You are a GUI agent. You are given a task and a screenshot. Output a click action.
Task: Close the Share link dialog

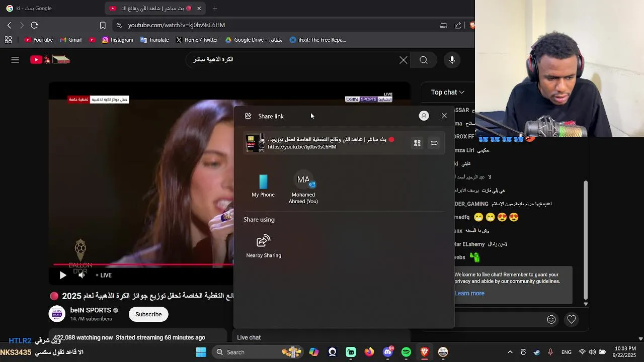coord(444,116)
